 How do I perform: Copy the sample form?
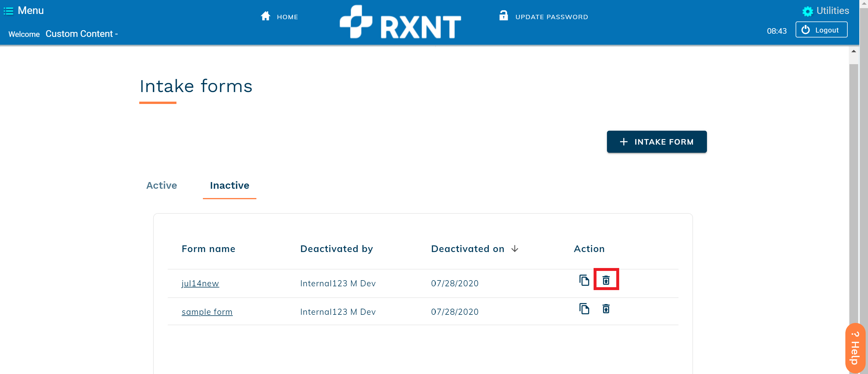584,309
